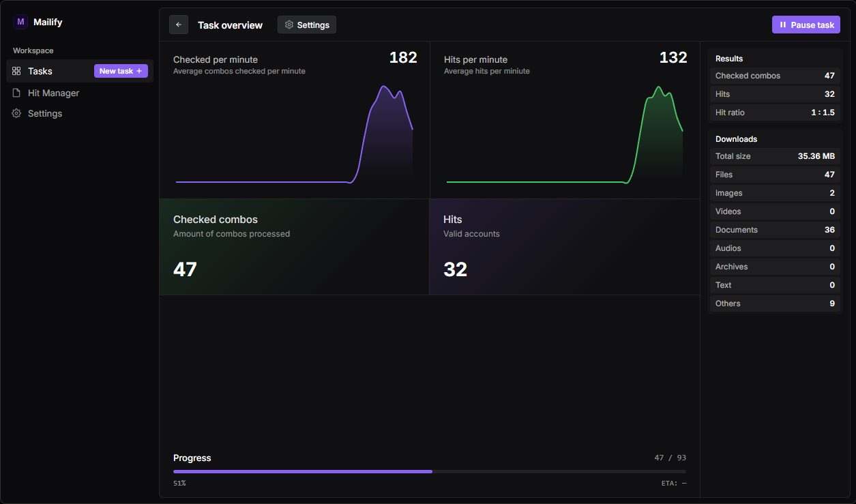Click the Settings gear icon in the sidebar
The height and width of the screenshot is (504, 856).
(16, 113)
